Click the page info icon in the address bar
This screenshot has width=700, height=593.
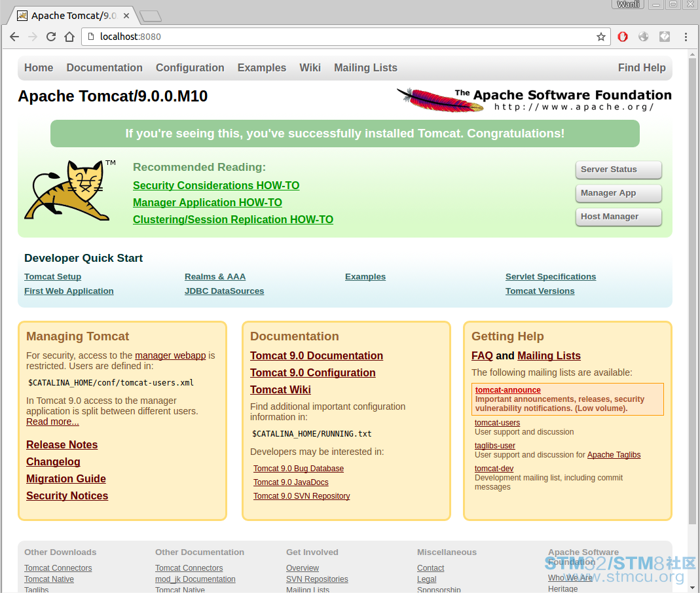(91, 37)
